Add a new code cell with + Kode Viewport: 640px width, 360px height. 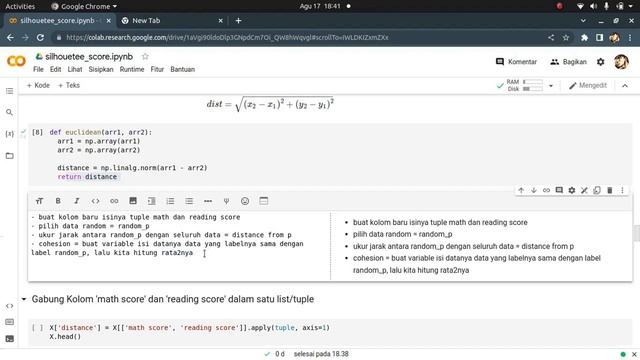coord(38,85)
